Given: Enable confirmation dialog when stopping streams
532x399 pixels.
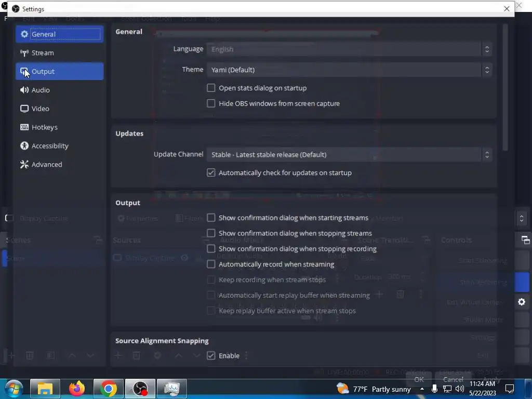Looking at the screenshot, I should tap(211, 233).
